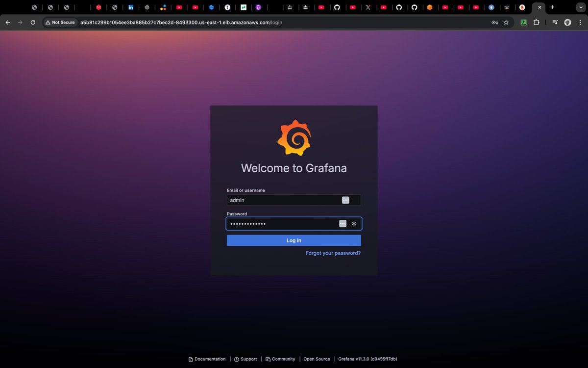The height and width of the screenshot is (368, 588).
Task: Switch to the blue bell icon tab
Action: pyautogui.click(x=491, y=7)
